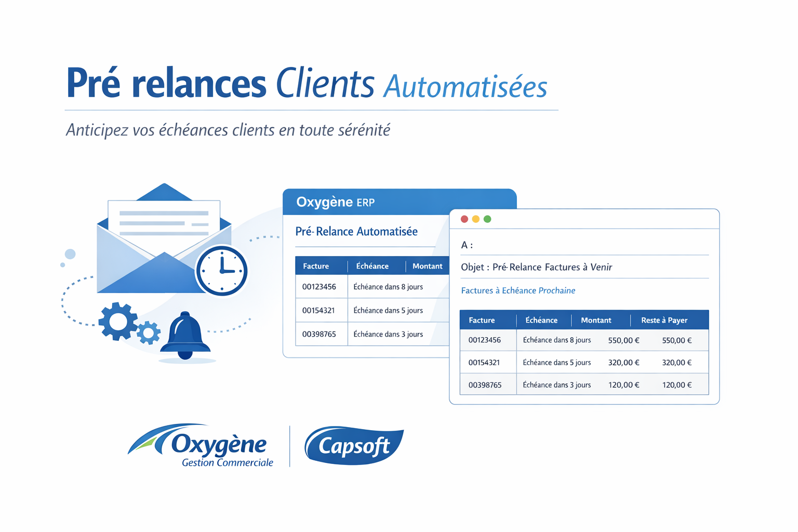This screenshot has width=798, height=532.
Task: Click the green dot in the email window
Action: [x=487, y=219]
